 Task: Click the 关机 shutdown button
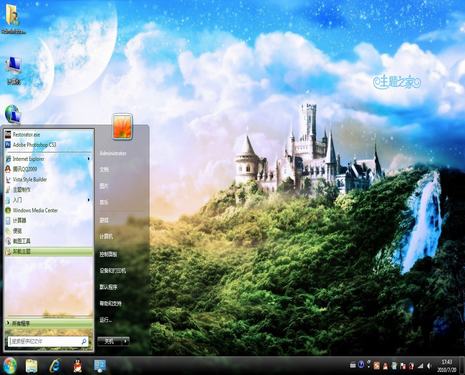[x=109, y=341]
